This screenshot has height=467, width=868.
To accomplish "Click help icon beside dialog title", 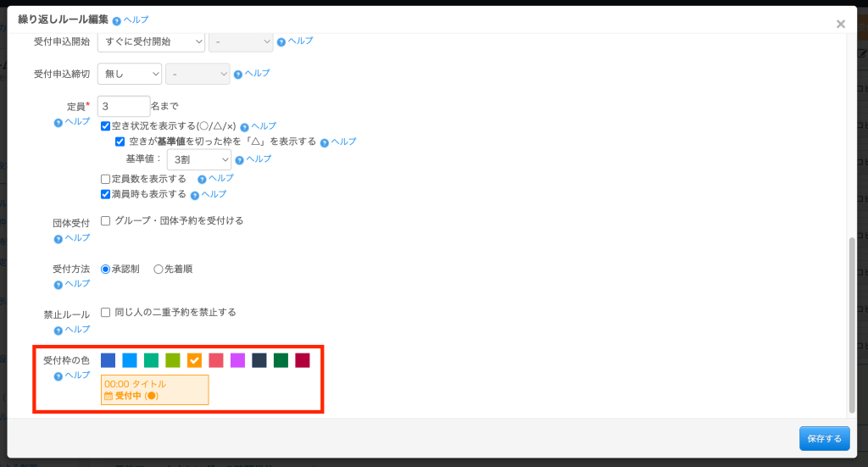I will pos(116,20).
